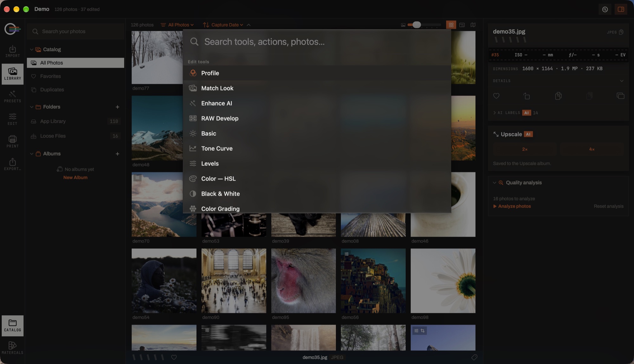This screenshot has width=634, height=364.
Task: Click the heart icon in bottom bar
Action: click(x=174, y=357)
